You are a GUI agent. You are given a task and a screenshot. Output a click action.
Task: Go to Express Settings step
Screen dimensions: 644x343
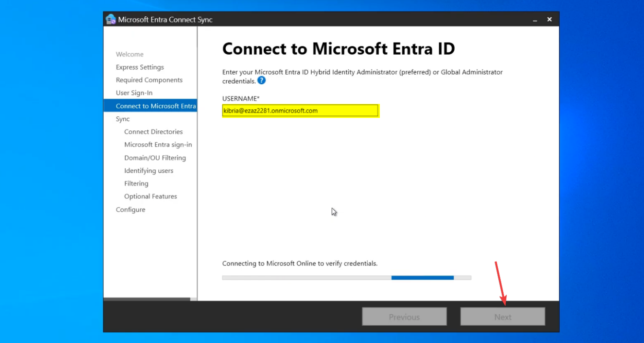(140, 67)
